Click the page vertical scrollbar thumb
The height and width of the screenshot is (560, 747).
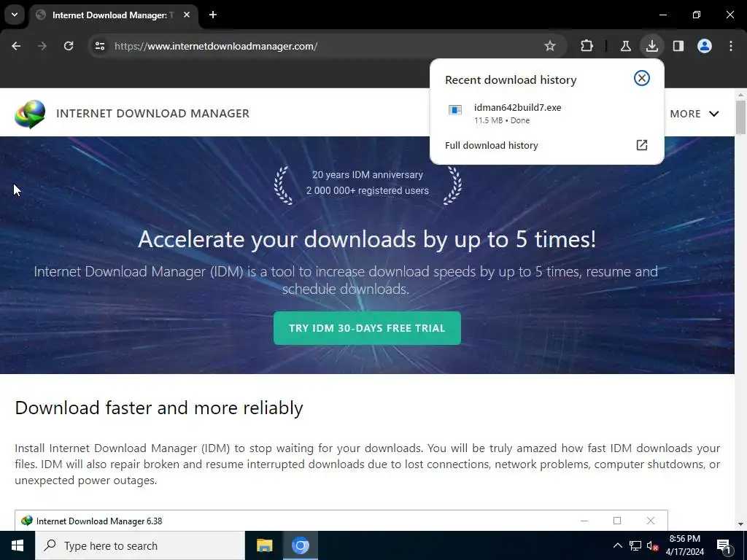click(740, 117)
